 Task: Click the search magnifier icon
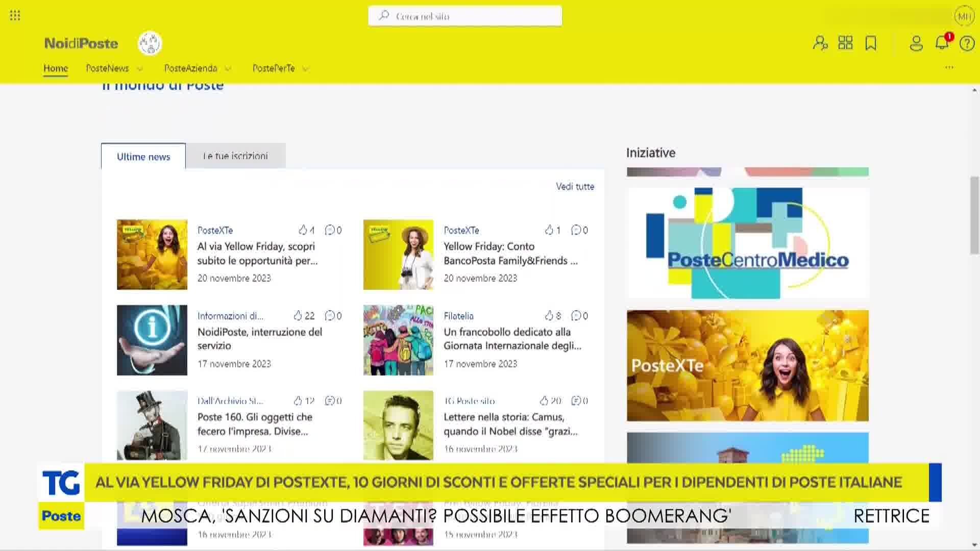click(x=384, y=16)
